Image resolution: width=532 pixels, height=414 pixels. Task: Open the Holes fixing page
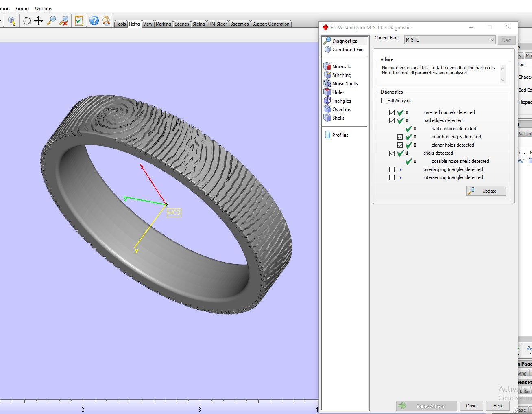click(338, 92)
